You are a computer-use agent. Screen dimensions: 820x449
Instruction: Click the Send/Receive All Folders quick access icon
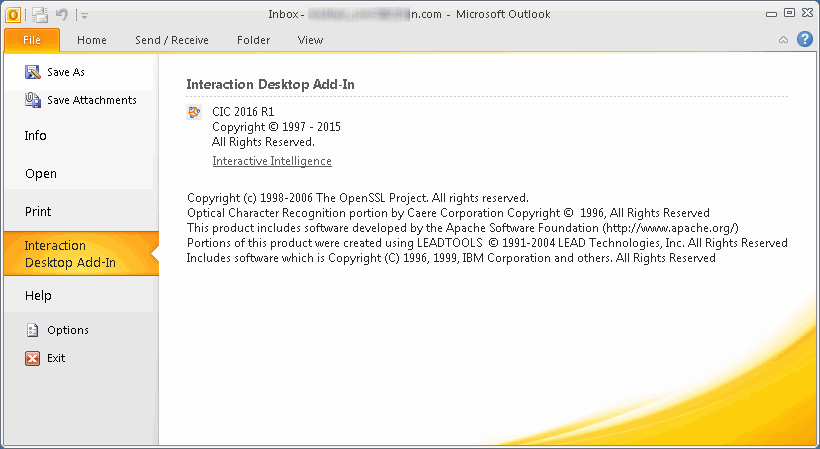(x=40, y=14)
